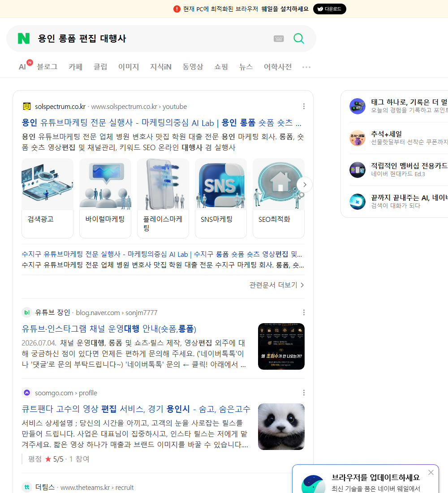Expand more tabs with three-dots
The width and height of the screenshot is (448, 493).
pyautogui.click(x=306, y=67)
